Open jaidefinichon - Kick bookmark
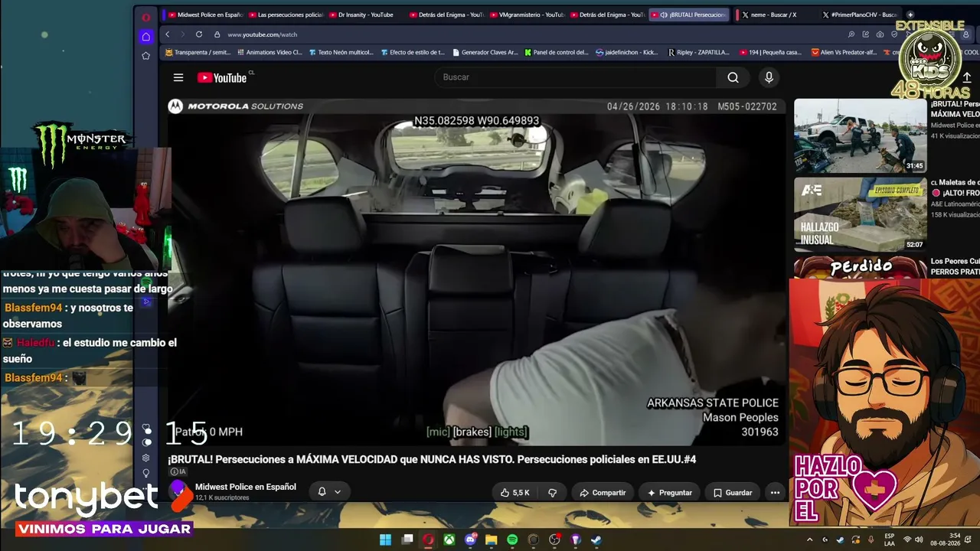Screen dimensions: 980x551 tap(626, 53)
